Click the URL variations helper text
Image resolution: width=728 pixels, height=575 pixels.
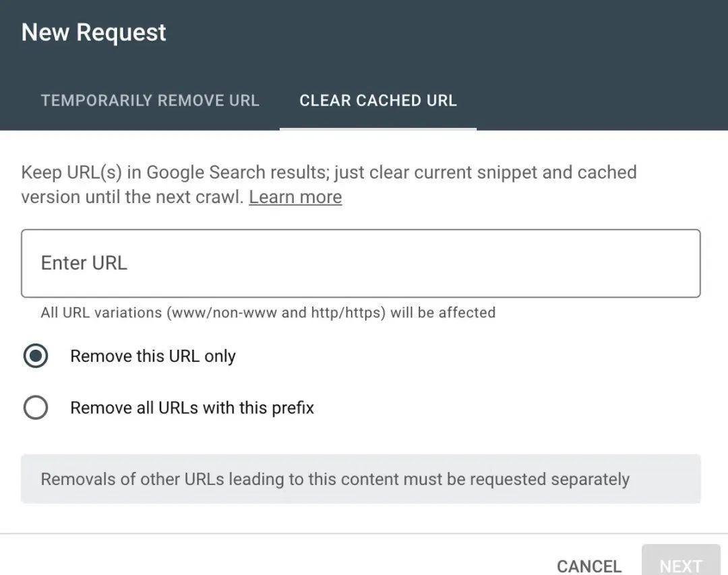[x=268, y=313]
